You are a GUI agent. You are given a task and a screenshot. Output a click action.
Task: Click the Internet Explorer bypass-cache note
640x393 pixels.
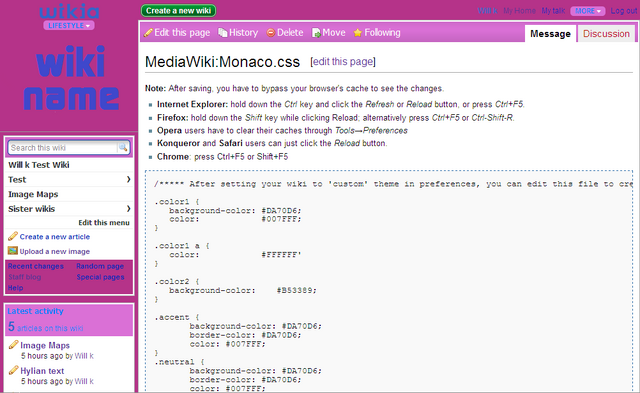pyautogui.click(x=341, y=104)
